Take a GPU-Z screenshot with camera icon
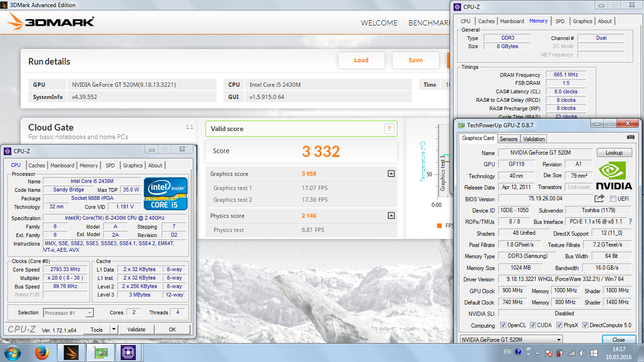Image resolution: width=644 pixels, height=362 pixels. point(630,138)
